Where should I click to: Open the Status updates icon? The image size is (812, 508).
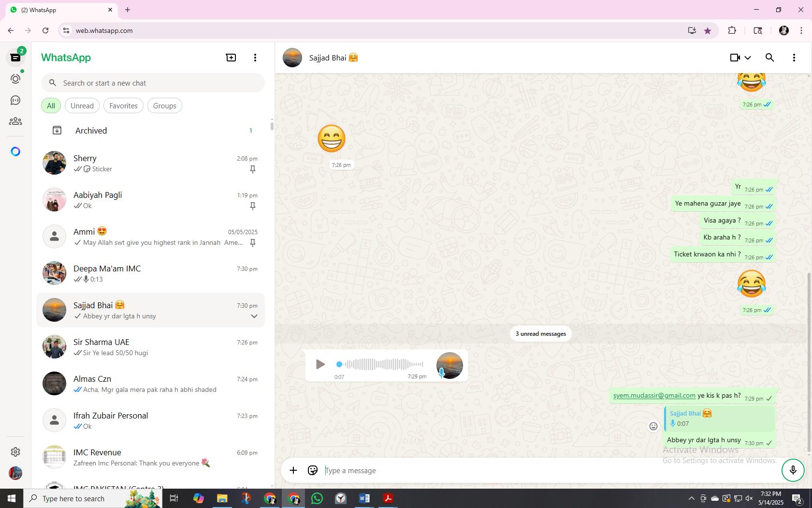[x=15, y=79]
